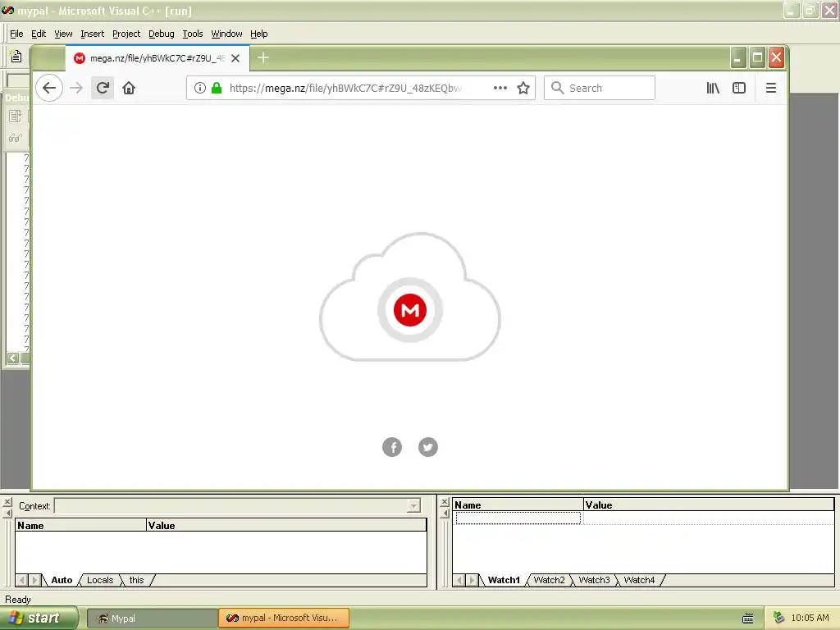Minimize the Mypal browser window
The height and width of the screenshot is (630, 840).
pos(738,57)
